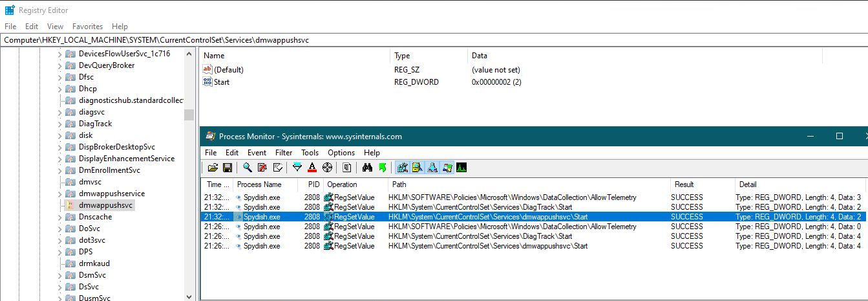Viewport: 868px width, 301px height.
Task: Select the Include Process From Window target
Action: point(328,168)
